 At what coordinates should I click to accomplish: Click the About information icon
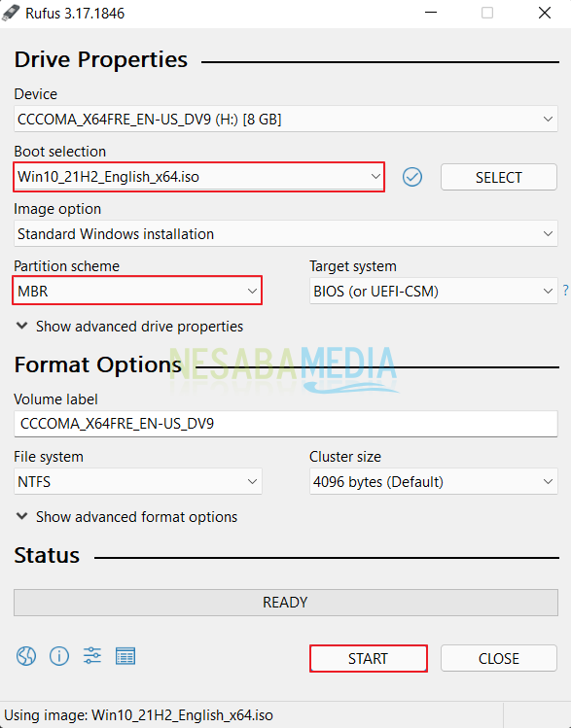click(59, 656)
